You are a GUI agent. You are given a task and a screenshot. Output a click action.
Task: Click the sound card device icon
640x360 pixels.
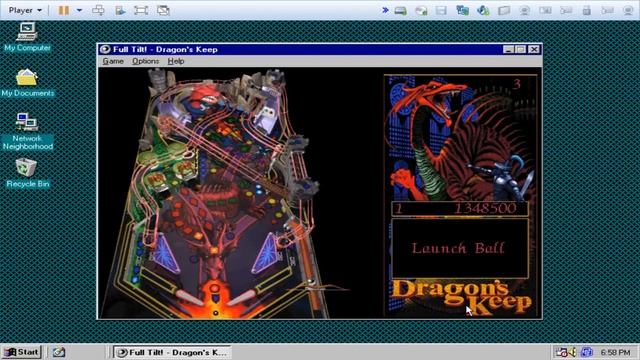pos(483,11)
